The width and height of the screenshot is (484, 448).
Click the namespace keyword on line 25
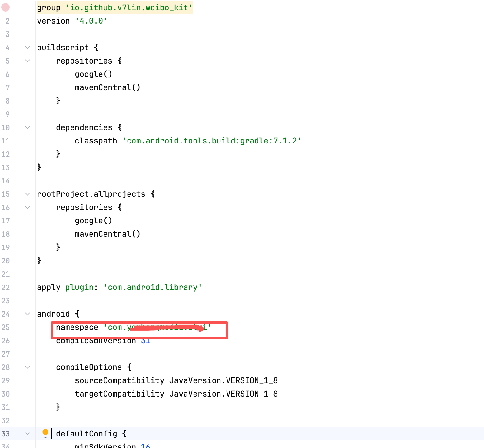[x=77, y=327]
